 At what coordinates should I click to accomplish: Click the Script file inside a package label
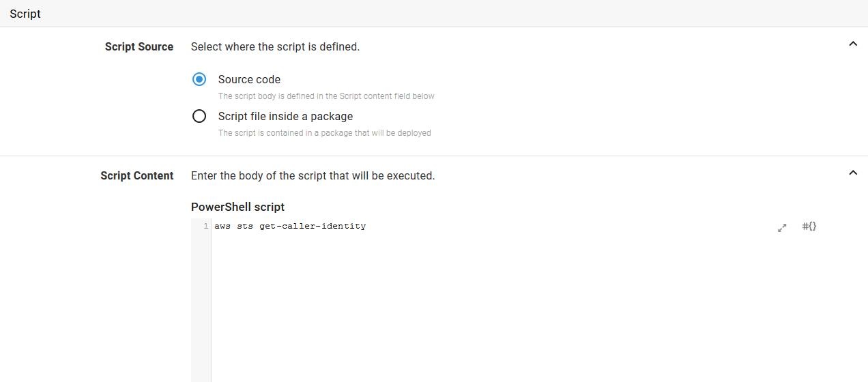click(285, 116)
